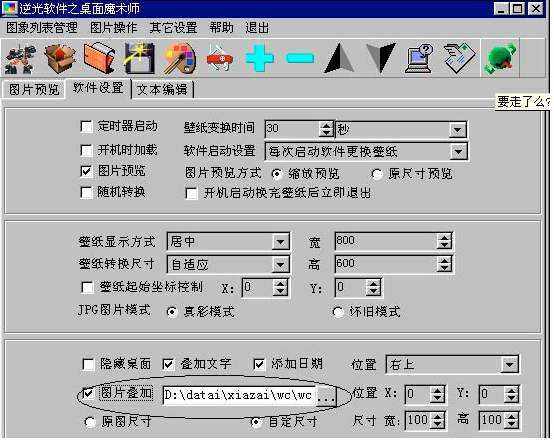The width and height of the screenshot is (554, 440).
Task: Click the computer help question icon
Action: tap(419, 58)
